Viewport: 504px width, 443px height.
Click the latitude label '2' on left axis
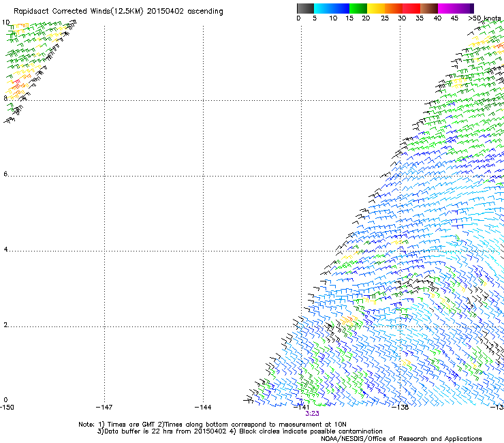pos(5,325)
